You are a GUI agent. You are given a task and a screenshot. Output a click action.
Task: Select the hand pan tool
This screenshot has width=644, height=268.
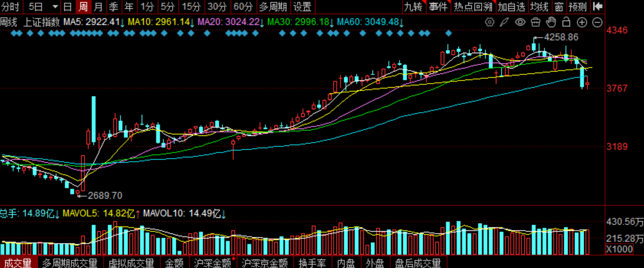click(550, 22)
